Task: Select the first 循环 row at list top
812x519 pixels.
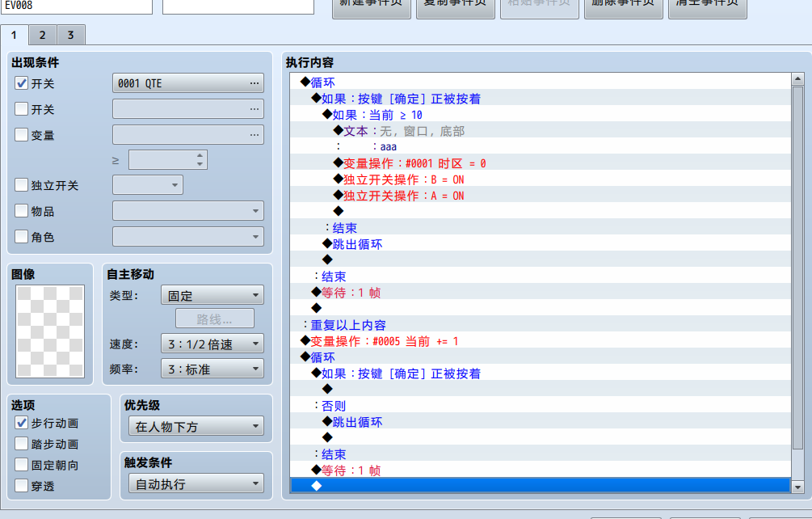Action: [541, 82]
